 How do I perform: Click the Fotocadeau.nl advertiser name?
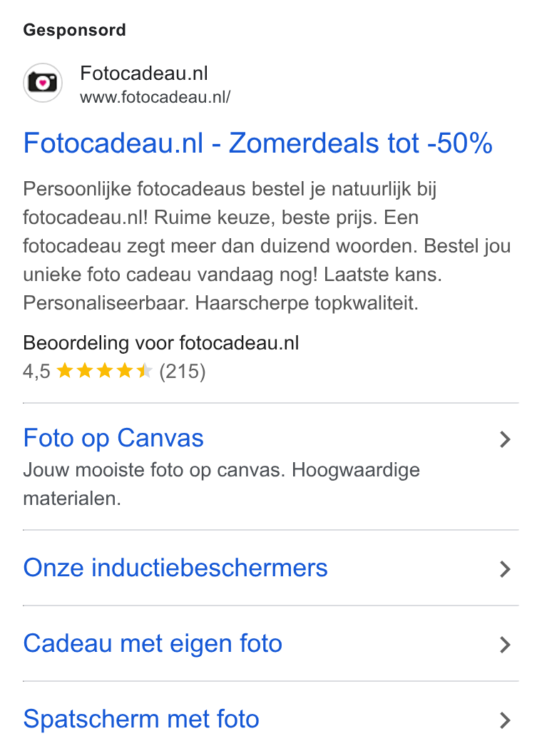tap(143, 73)
